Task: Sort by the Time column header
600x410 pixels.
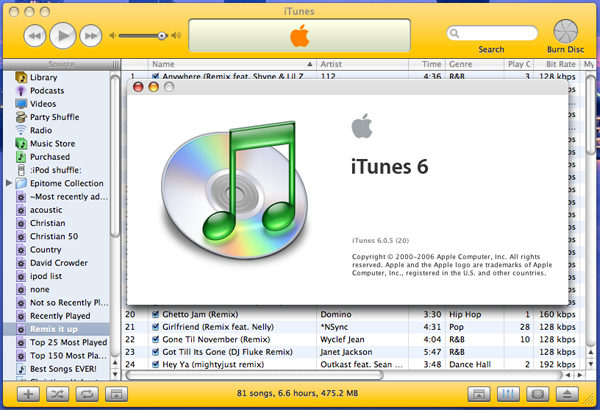Action: [x=427, y=64]
